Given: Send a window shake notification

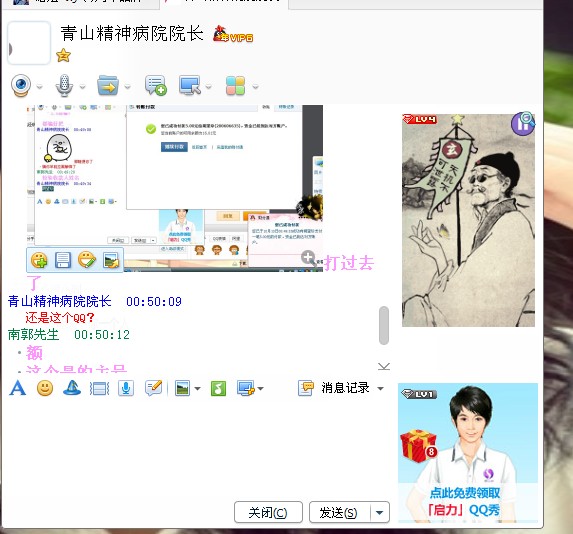Looking at the screenshot, I should pos(99,389).
